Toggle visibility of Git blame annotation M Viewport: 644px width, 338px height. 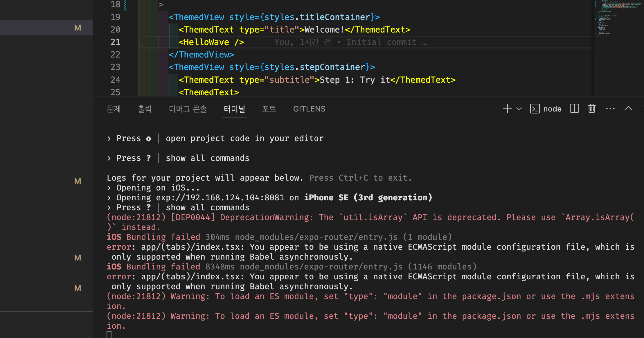[x=77, y=28]
